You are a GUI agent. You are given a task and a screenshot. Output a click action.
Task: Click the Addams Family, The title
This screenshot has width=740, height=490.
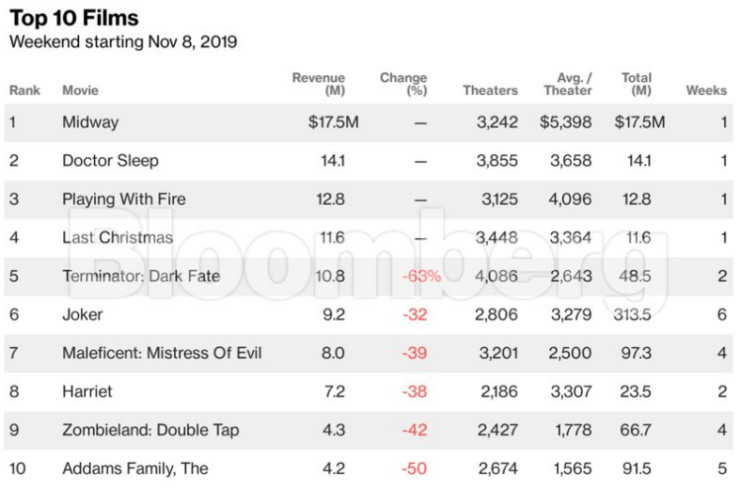135,468
